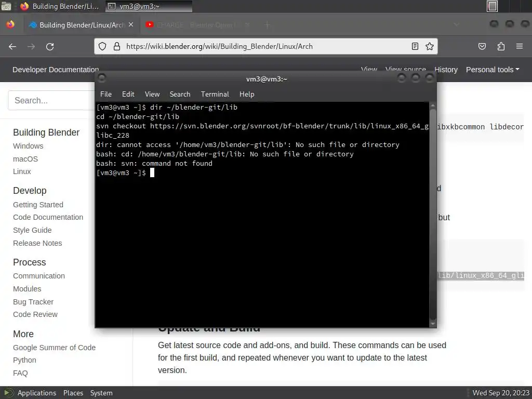
Task: Open the macOS build link
Action: [25, 159]
